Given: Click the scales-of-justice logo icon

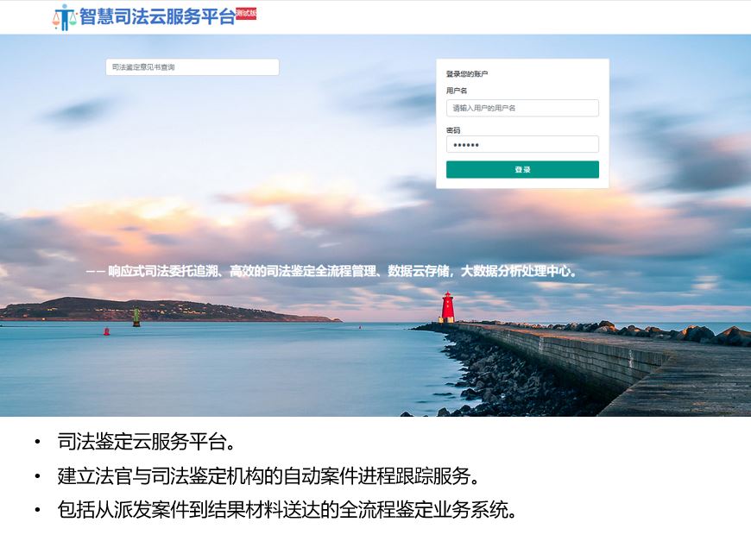Looking at the screenshot, I should click(x=64, y=17).
